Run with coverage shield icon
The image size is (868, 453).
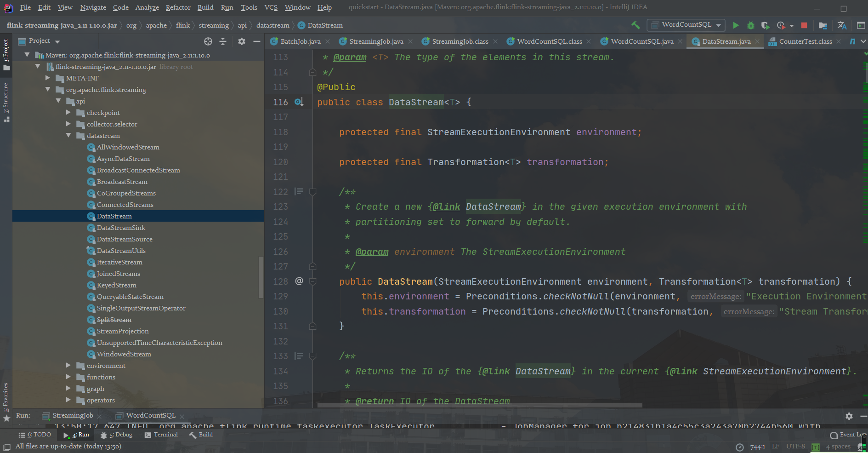(765, 25)
